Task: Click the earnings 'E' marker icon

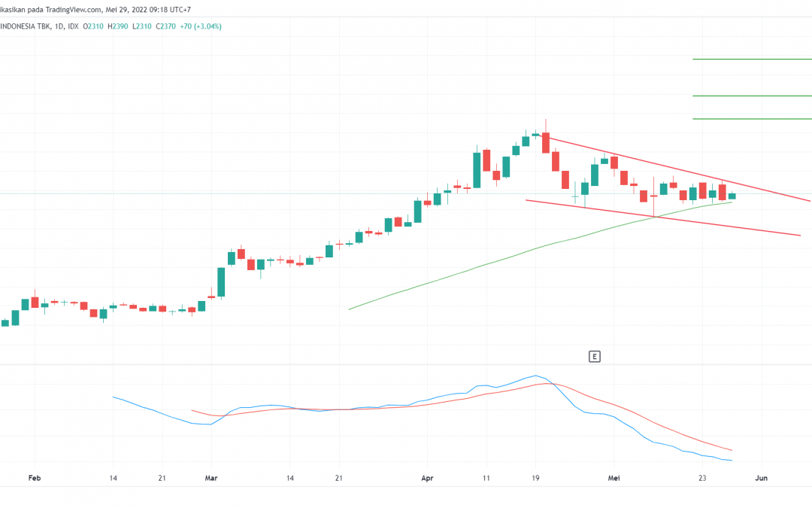Action: tap(594, 357)
